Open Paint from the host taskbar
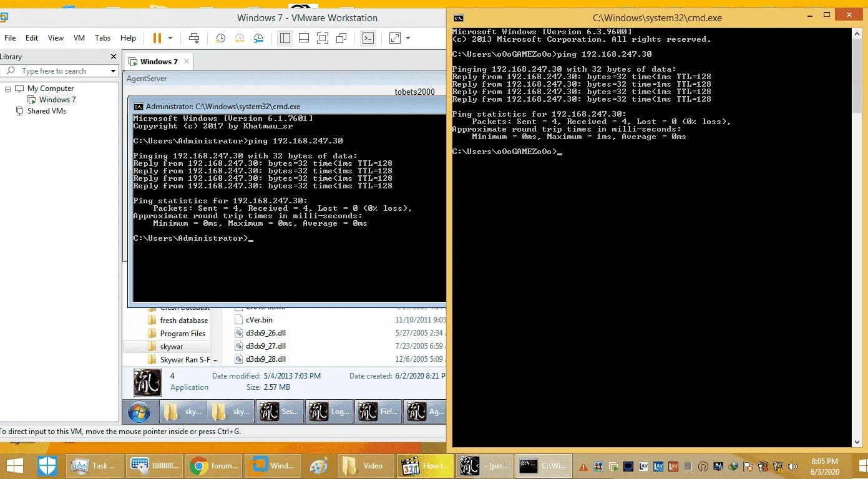This screenshot has height=479, width=868. coord(319,466)
